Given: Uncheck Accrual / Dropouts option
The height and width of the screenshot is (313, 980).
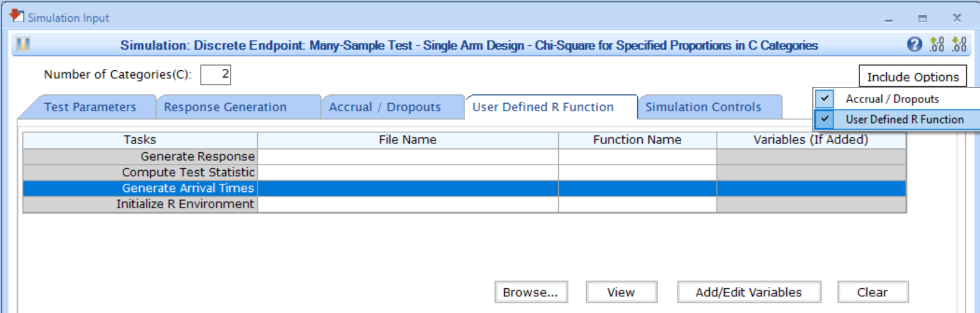Looking at the screenshot, I should [825, 99].
